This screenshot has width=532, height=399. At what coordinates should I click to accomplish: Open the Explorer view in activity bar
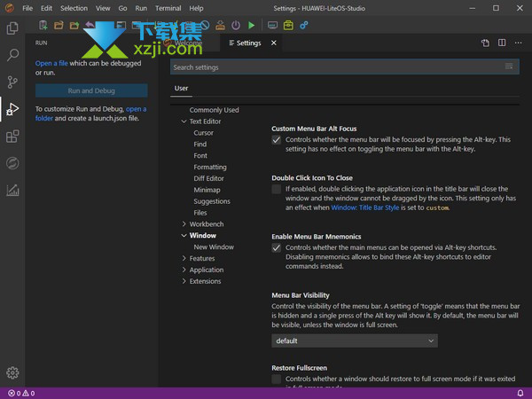click(12, 28)
